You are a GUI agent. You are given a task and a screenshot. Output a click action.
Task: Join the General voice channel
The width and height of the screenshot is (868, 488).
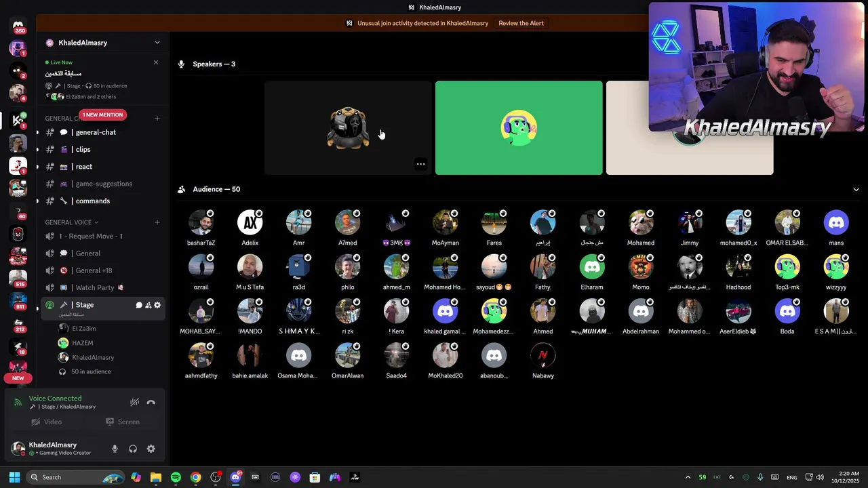coord(102,253)
